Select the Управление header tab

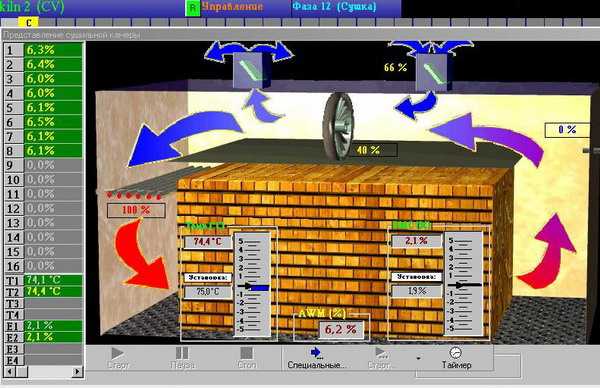point(232,7)
